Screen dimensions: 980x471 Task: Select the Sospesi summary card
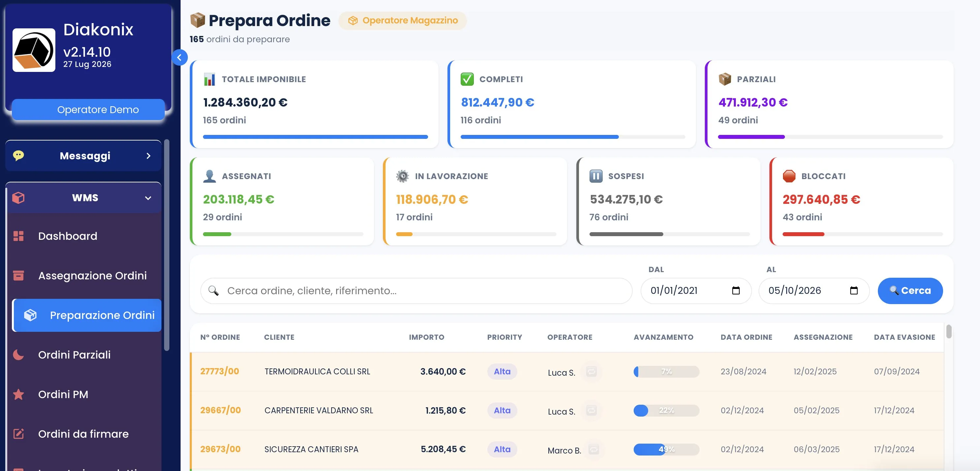668,202
